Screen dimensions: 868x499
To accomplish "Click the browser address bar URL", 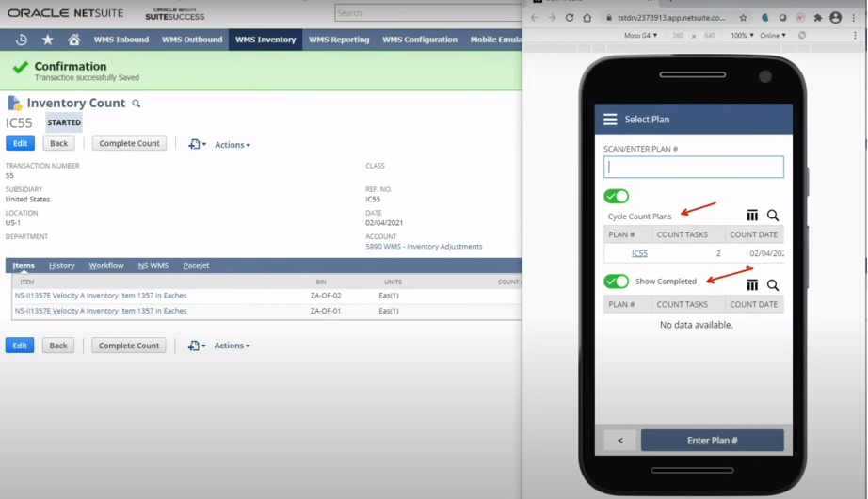I will (x=671, y=18).
